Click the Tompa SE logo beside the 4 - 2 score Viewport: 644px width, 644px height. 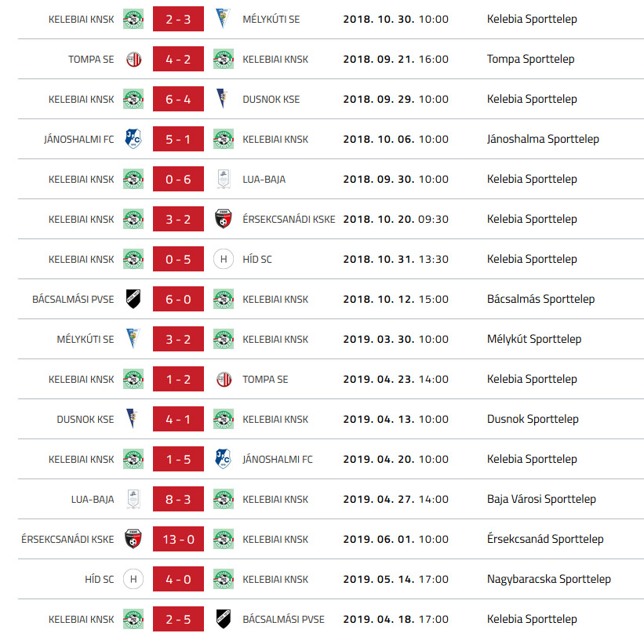coord(133,59)
